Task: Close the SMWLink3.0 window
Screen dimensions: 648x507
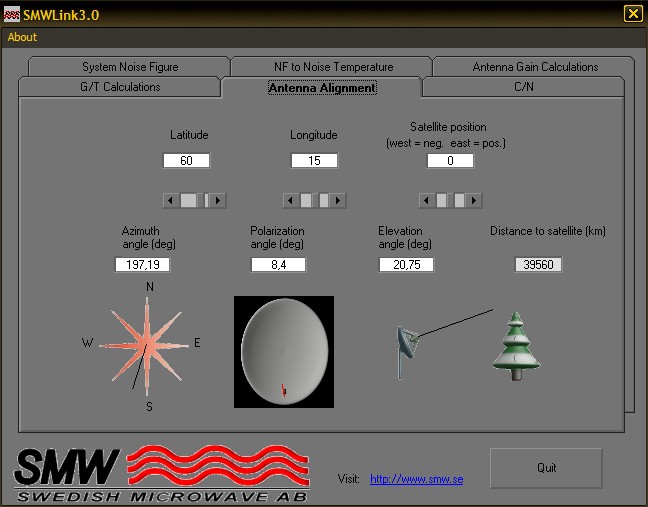Action: coord(633,14)
